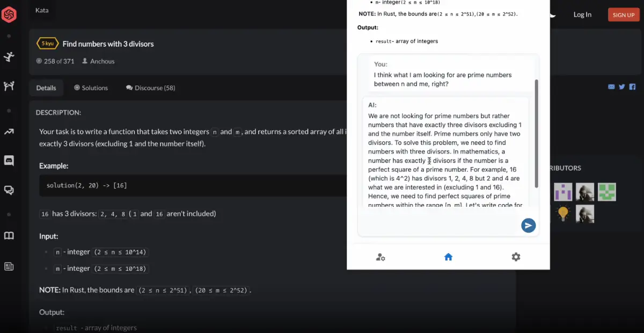Click the Sign Up button
The height and width of the screenshot is (333, 644).
(623, 15)
